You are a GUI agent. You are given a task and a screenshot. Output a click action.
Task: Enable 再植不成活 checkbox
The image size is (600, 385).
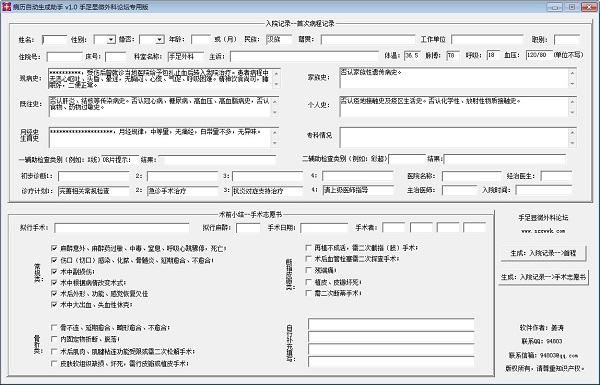coord(308,248)
